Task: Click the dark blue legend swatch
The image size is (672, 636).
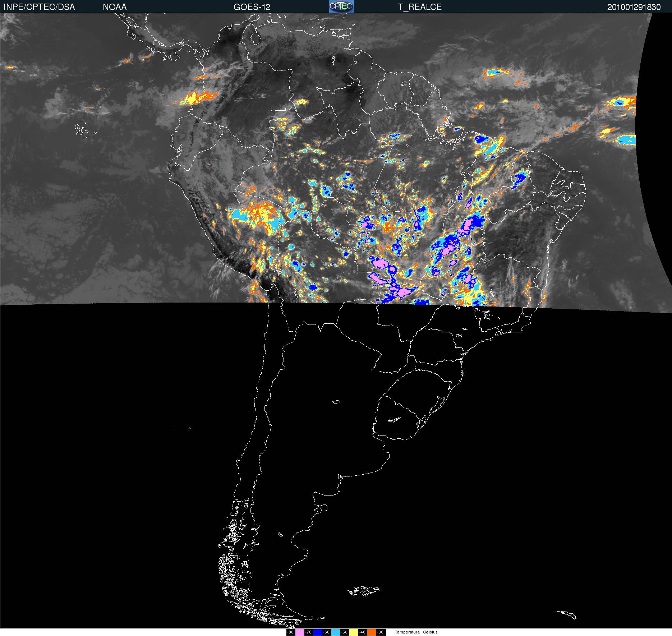Action: (x=318, y=632)
